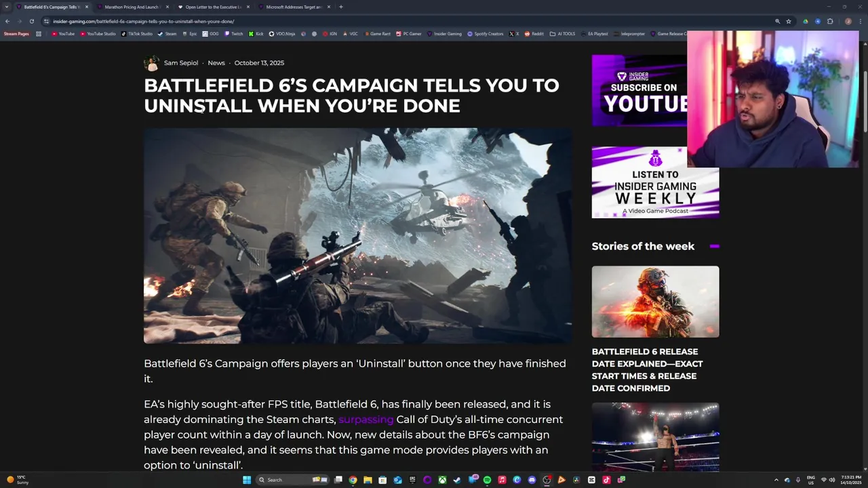Open the EA Playtest bookmark
This screenshot has width=868, height=488.
point(594,33)
